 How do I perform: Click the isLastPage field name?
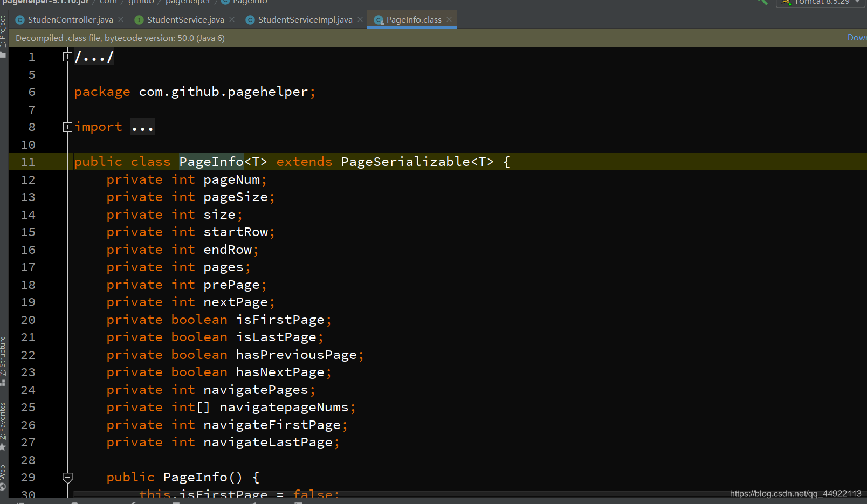(276, 337)
